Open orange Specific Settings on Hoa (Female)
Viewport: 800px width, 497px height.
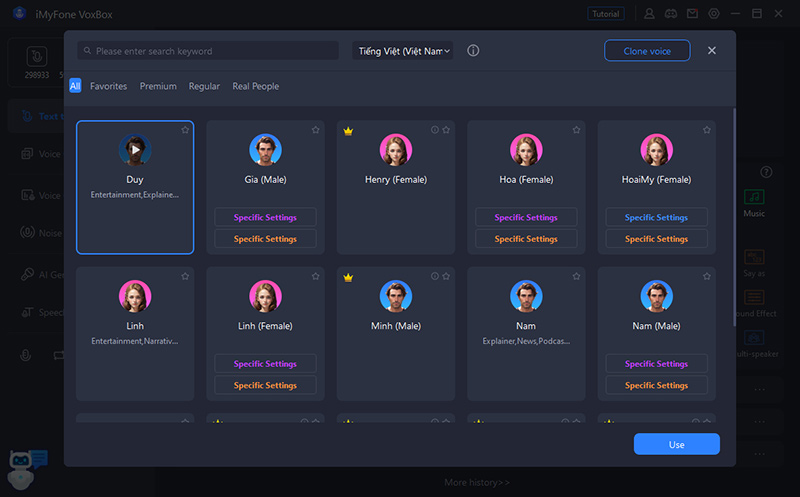pos(526,239)
